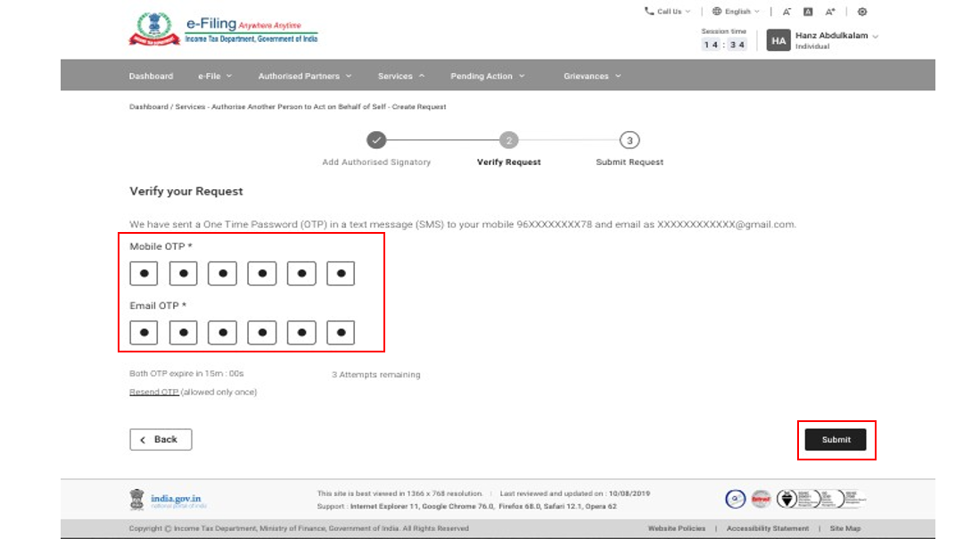Click the india.gov.in national portal emblem

pyautogui.click(x=136, y=498)
